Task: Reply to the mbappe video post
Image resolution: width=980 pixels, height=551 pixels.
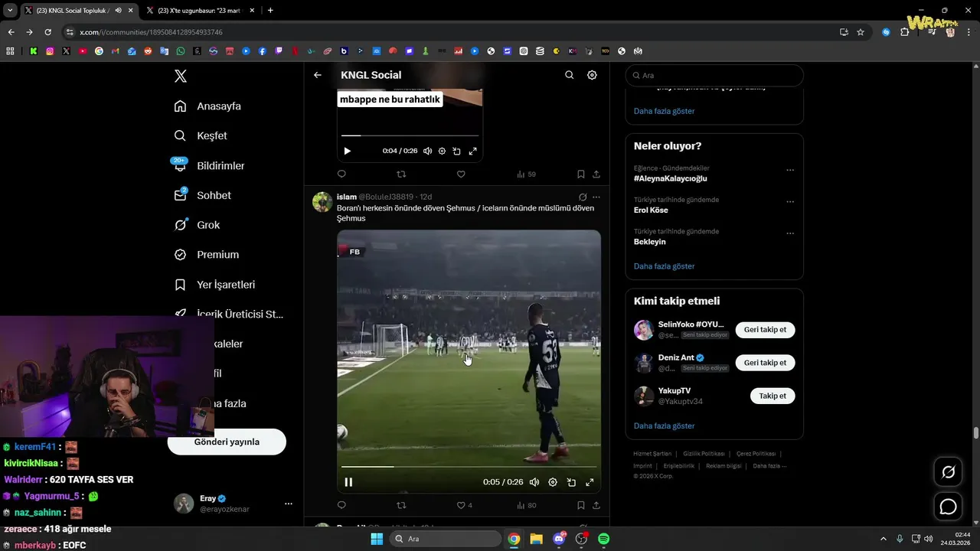Action: coord(341,174)
